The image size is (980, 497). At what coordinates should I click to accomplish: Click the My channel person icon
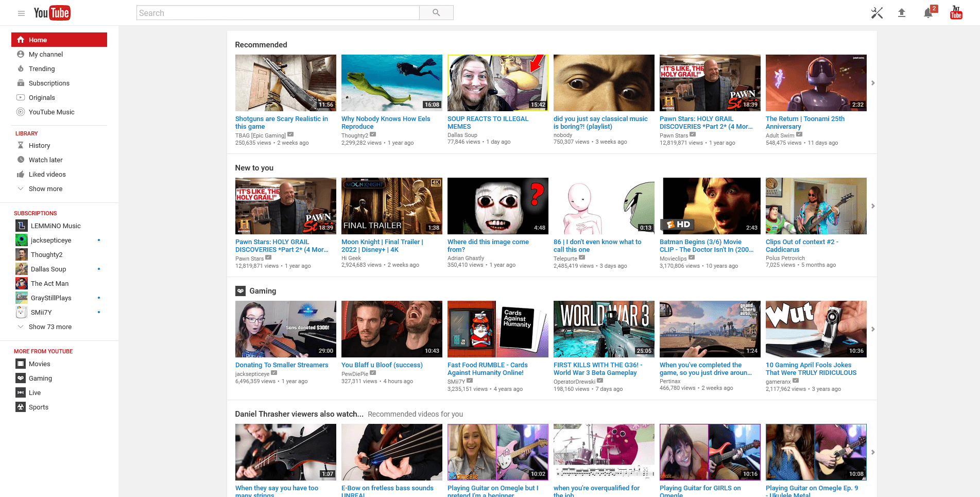[x=21, y=54]
